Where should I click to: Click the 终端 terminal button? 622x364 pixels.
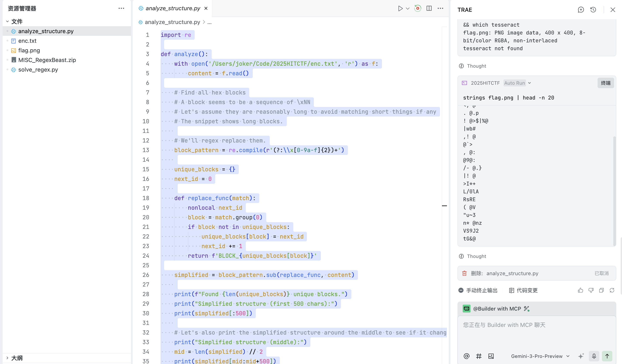pyautogui.click(x=605, y=83)
